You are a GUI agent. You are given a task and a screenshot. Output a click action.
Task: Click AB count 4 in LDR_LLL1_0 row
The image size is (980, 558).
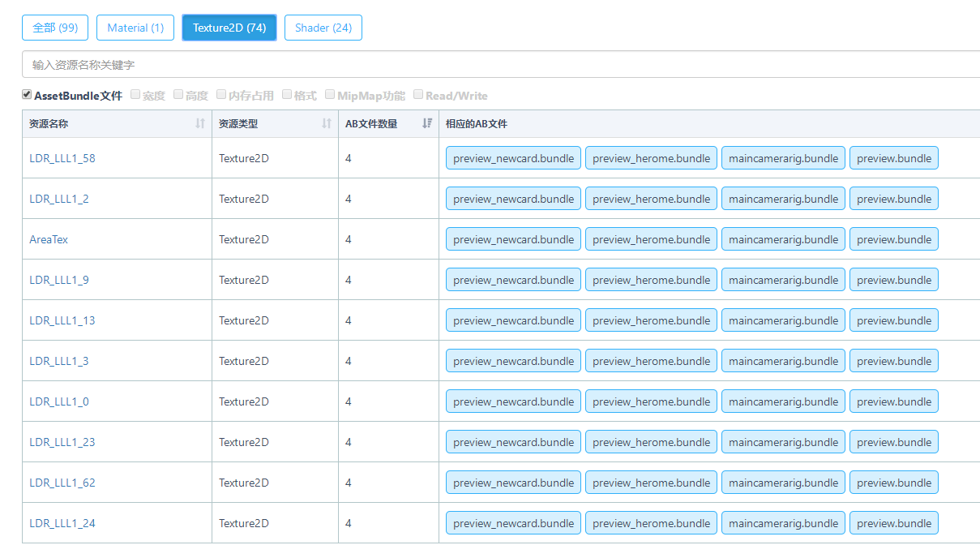click(x=388, y=401)
